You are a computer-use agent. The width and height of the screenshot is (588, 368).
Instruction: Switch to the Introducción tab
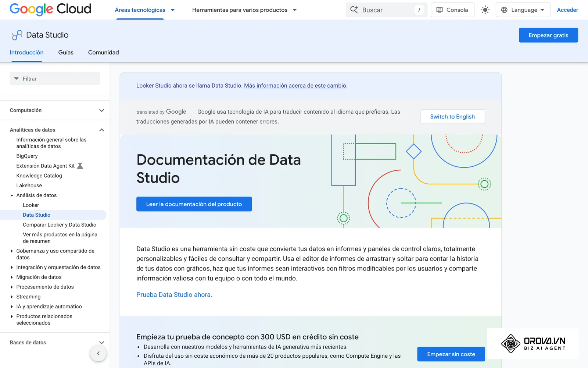(26, 53)
